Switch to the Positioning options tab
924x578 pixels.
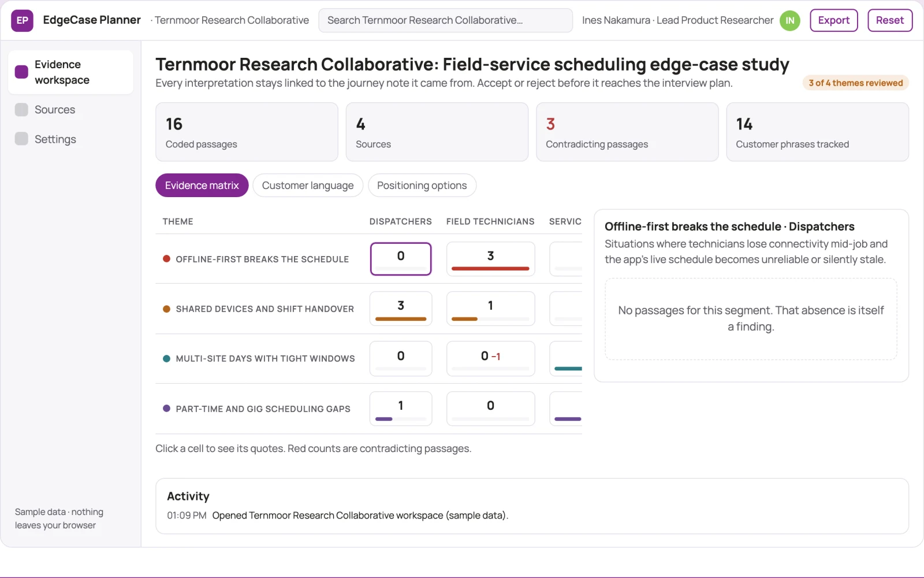pyautogui.click(x=422, y=186)
